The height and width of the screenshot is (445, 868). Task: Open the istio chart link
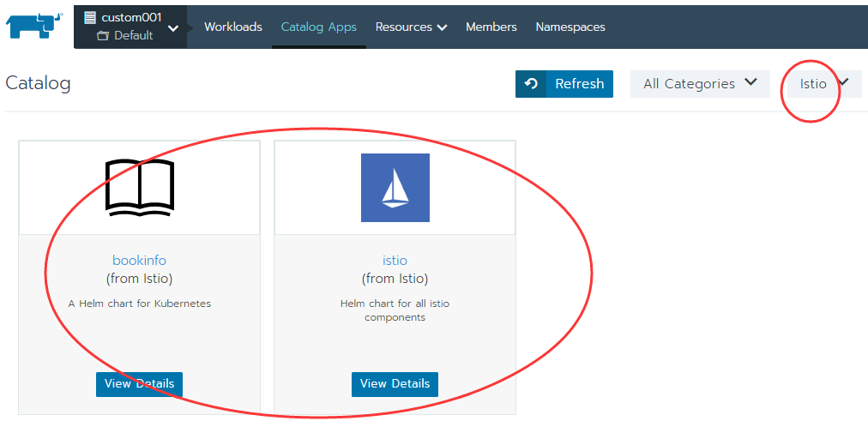pos(395,260)
